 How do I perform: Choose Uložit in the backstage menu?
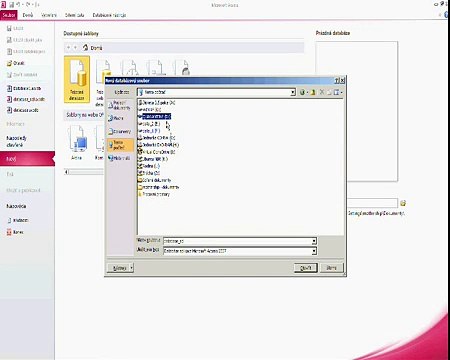[15, 29]
